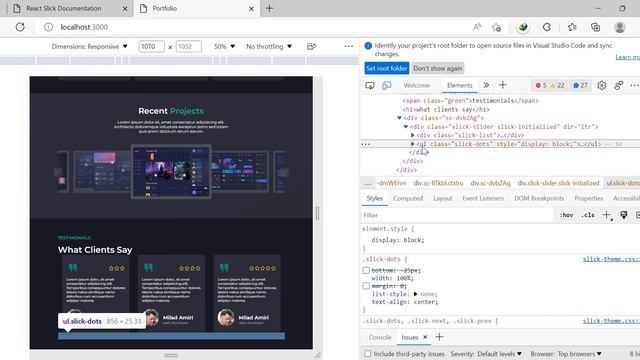This screenshot has height=360, width=640.
Task: Switch to the Computed pane tab
Action: point(408,198)
